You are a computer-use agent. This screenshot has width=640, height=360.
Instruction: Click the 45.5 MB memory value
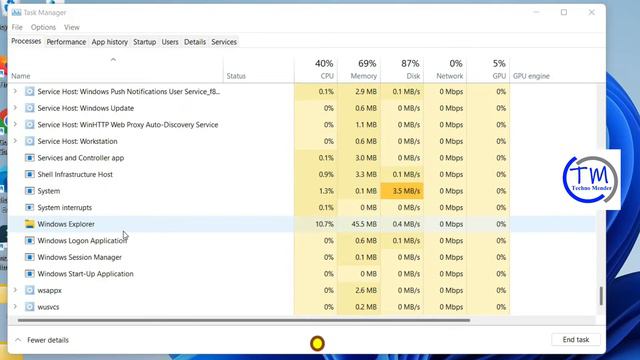(364, 224)
